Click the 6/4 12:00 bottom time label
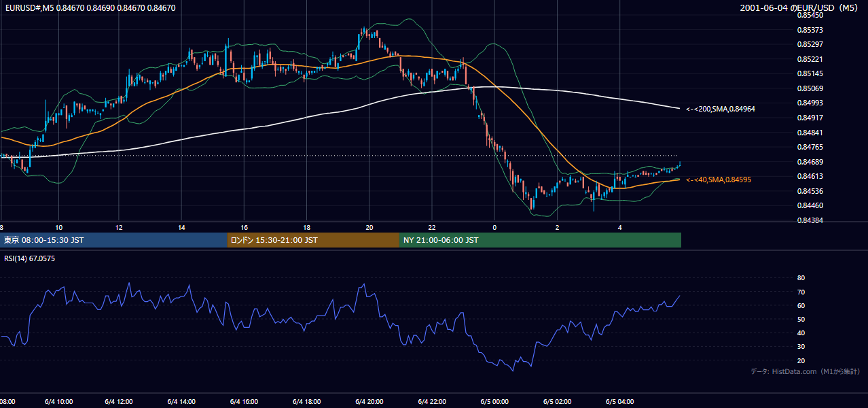The height and width of the screenshot is (408, 868). pyautogui.click(x=119, y=402)
